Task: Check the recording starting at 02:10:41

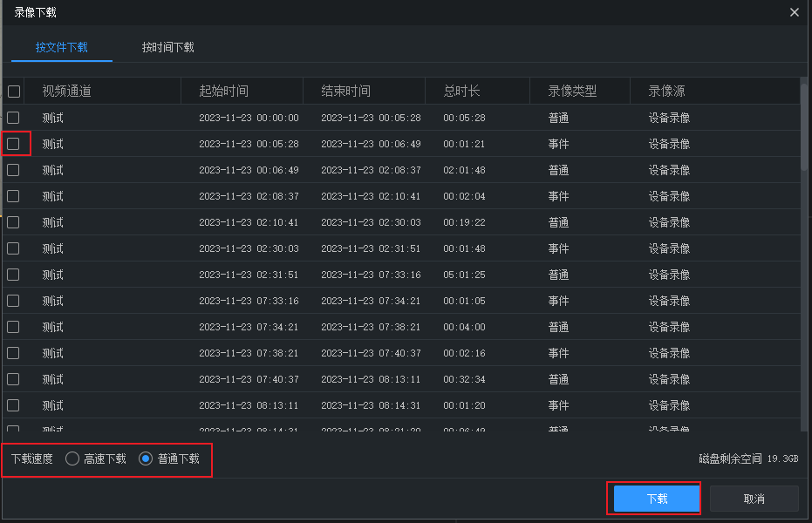Action: click(13, 222)
